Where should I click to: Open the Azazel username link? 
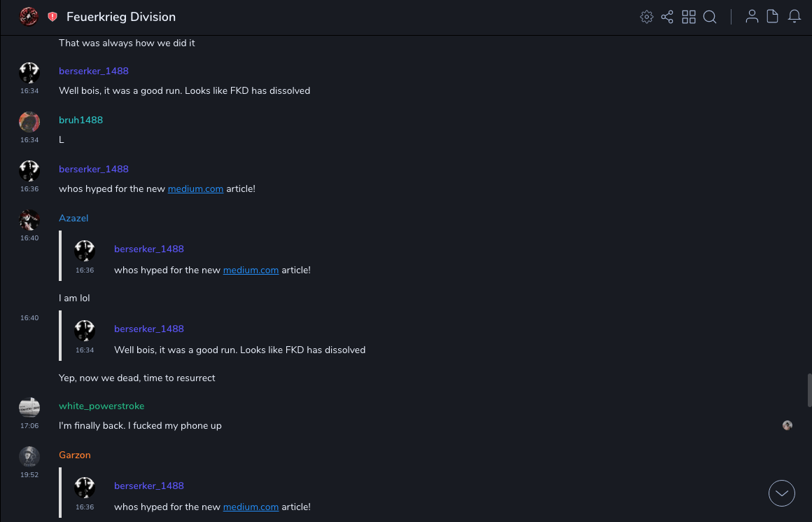[73, 218]
